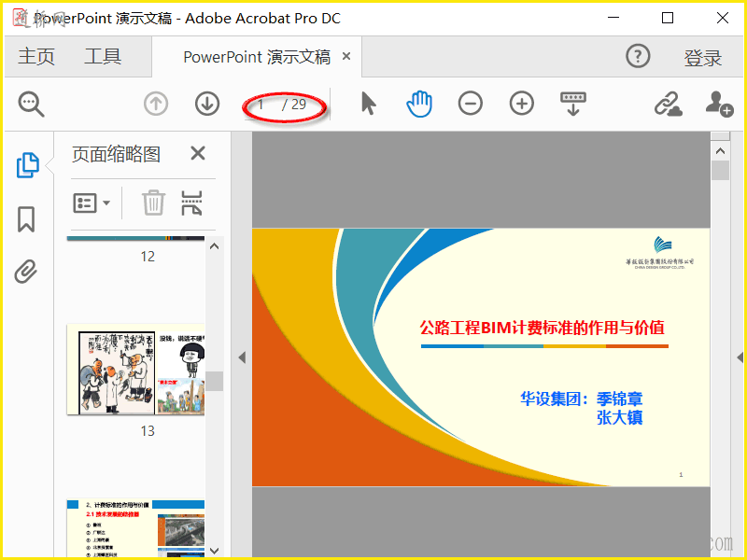This screenshot has height=560, width=747.
Task: Enable scrolling fit-width page display
Action: tap(573, 104)
